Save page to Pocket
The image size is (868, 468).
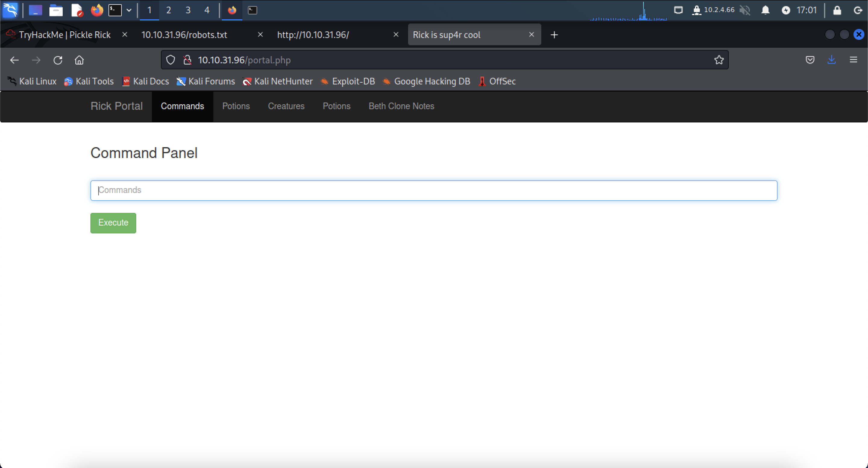[810, 60]
